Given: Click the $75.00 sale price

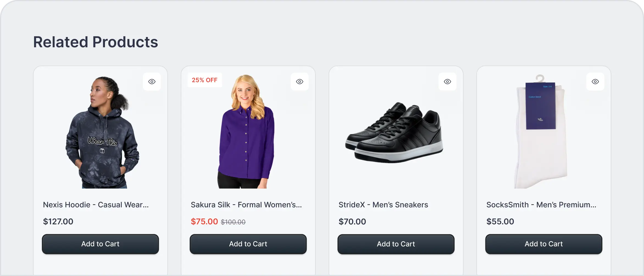Looking at the screenshot, I should (204, 222).
